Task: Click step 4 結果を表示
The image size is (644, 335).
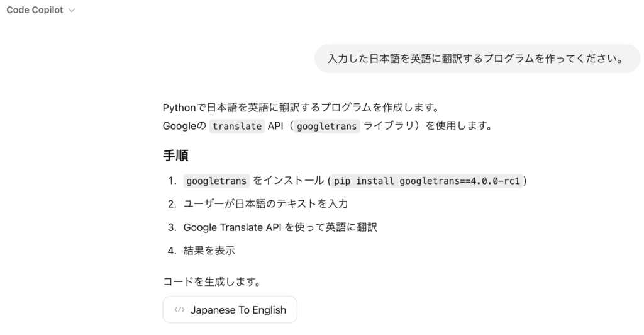Action: point(209,251)
